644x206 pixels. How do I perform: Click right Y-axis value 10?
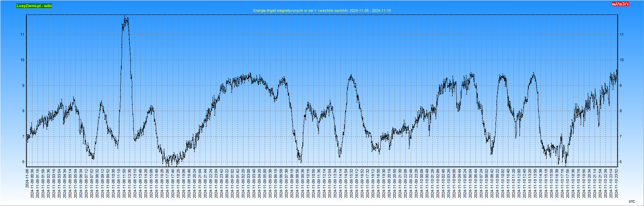click(x=621, y=60)
